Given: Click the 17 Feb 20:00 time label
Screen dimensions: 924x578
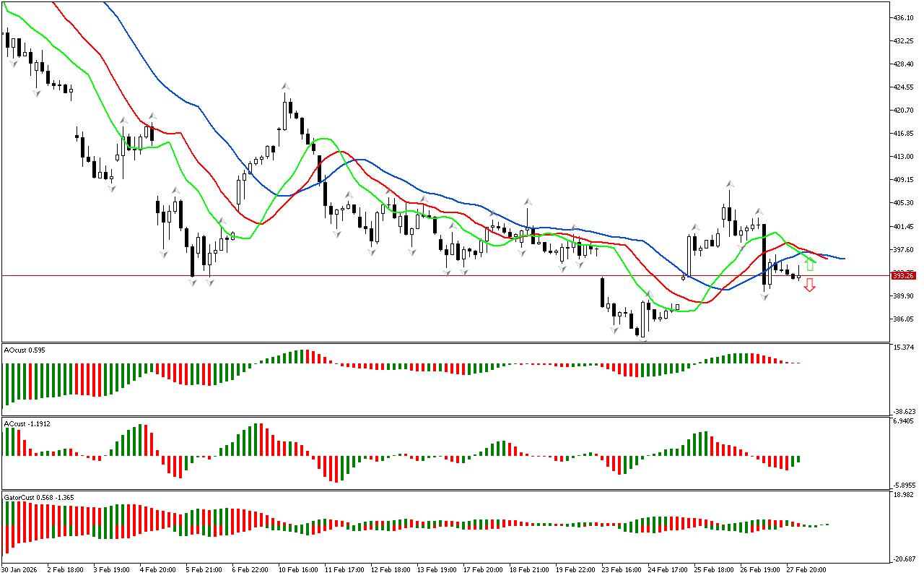Looking at the screenshot, I should (483, 569).
